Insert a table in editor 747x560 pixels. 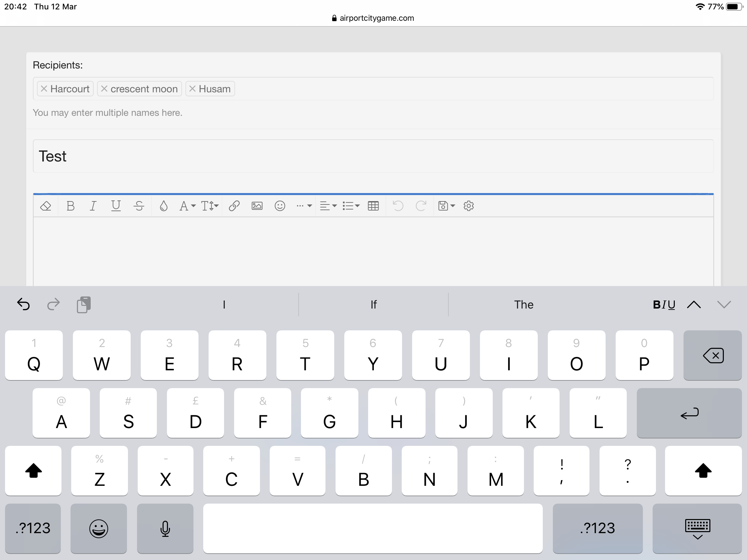point(373,205)
